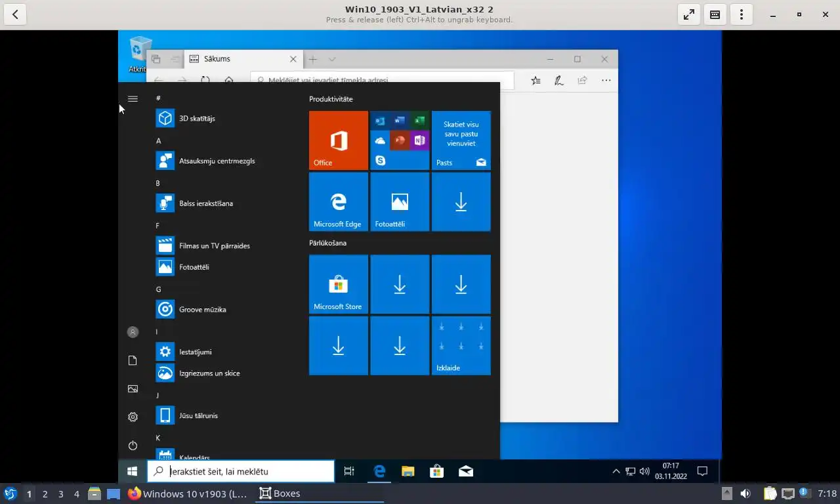This screenshot has width=840, height=504.
Task: Go back in the Boxes window
Action: coord(15,14)
